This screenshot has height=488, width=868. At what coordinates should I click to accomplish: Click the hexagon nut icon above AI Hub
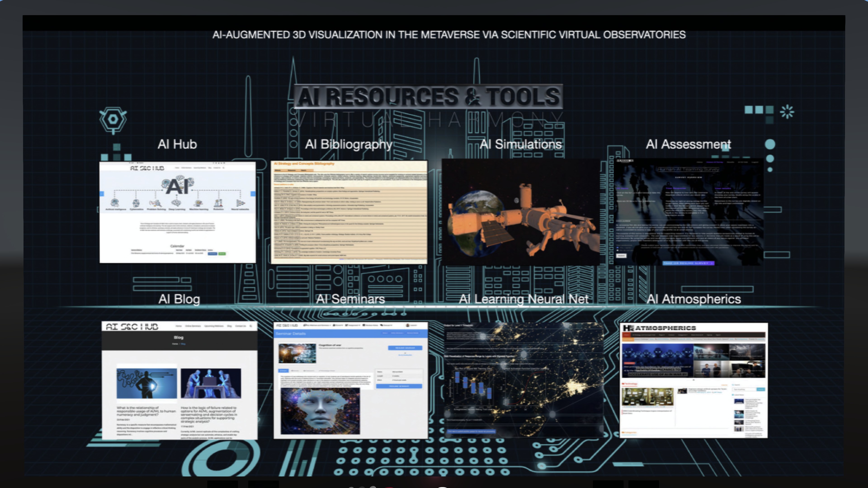[x=113, y=119]
